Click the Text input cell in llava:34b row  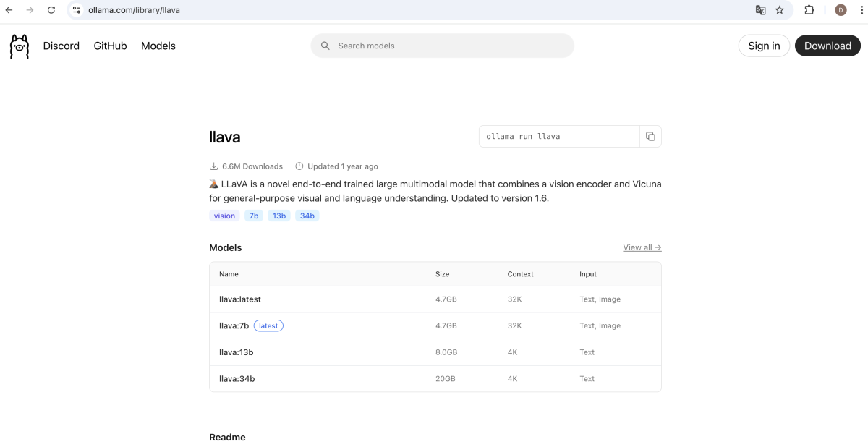[x=587, y=378]
